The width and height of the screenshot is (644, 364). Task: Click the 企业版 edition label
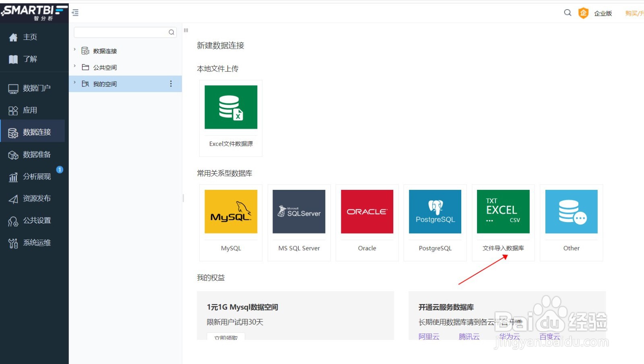point(603,14)
